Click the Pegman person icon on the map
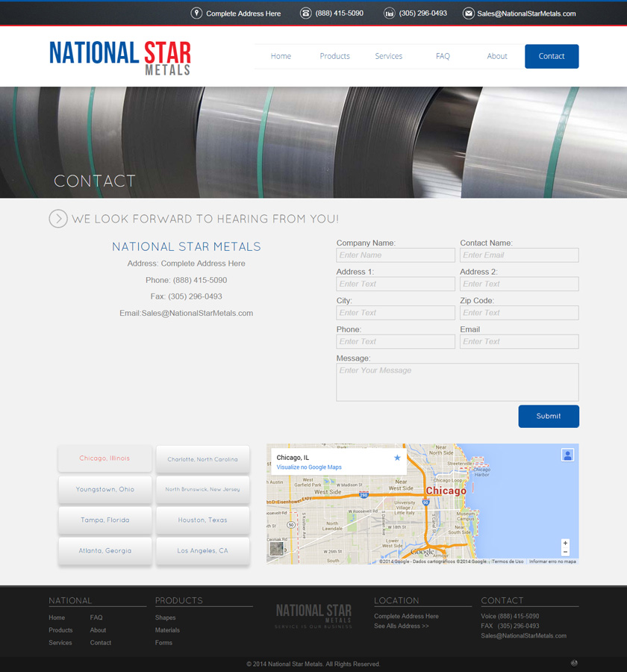 tap(568, 455)
